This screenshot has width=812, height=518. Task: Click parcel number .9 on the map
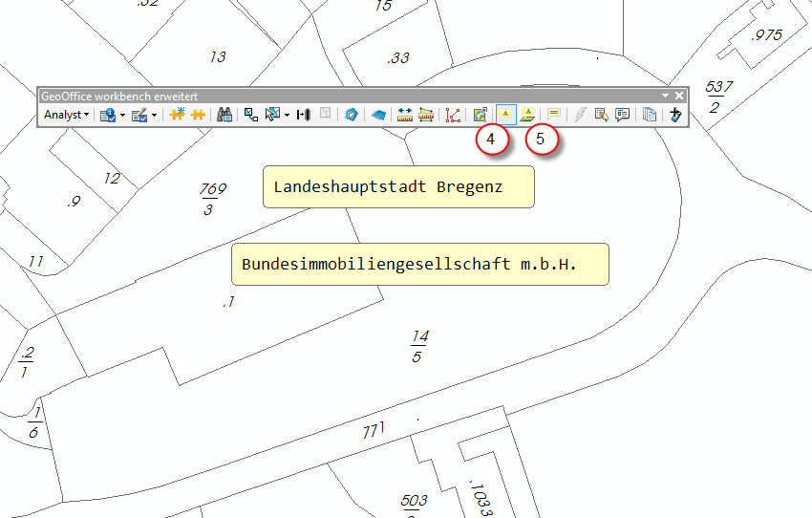[74, 201]
